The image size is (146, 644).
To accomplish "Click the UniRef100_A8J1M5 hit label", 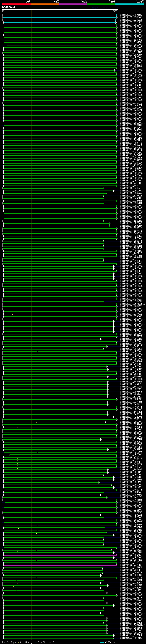I will coord(131,15).
